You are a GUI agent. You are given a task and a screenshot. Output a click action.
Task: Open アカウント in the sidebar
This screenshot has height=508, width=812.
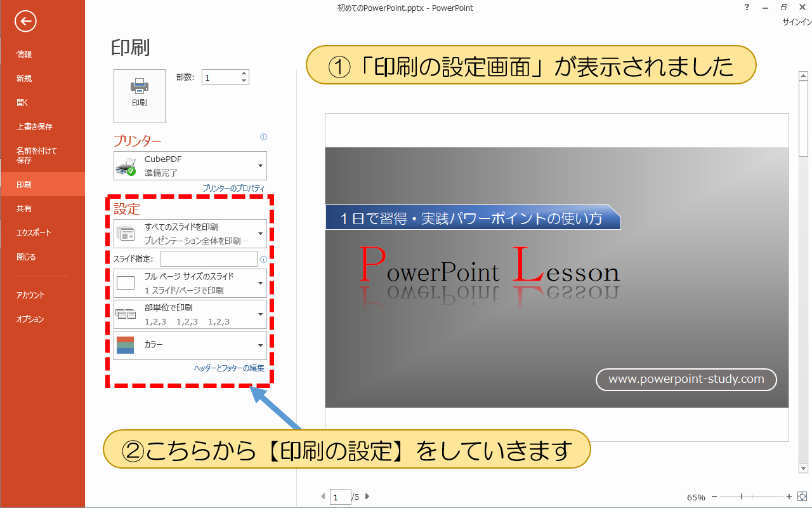coord(43,295)
